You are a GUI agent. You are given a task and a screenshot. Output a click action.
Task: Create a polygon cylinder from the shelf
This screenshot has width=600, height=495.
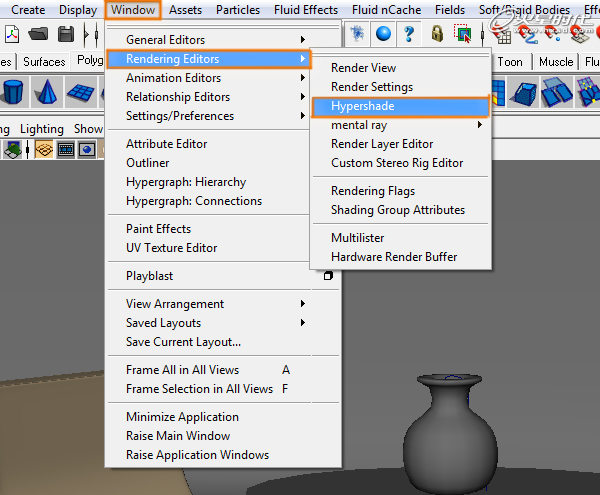point(13,92)
